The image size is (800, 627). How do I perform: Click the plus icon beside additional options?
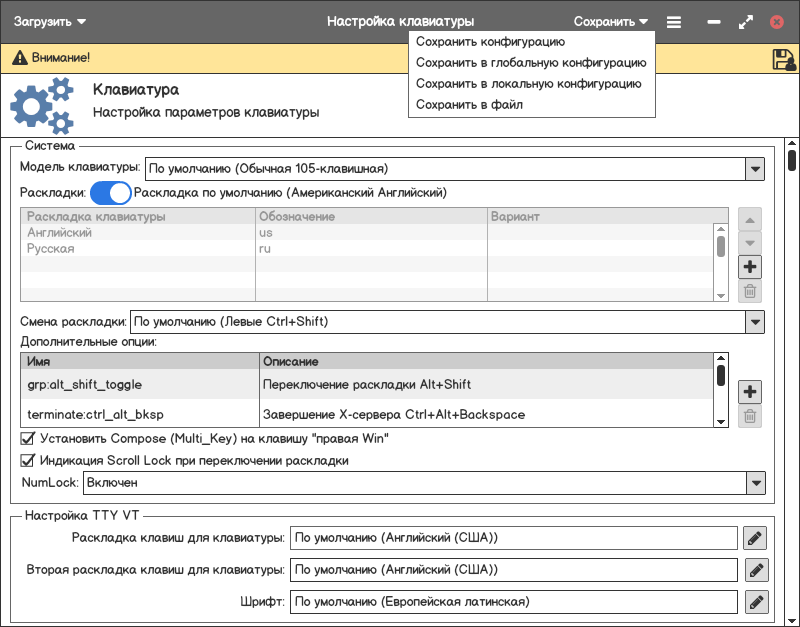coord(750,391)
